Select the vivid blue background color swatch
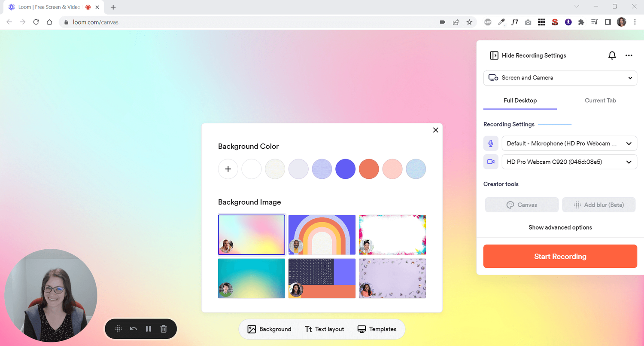The height and width of the screenshot is (346, 644). coord(345,169)
